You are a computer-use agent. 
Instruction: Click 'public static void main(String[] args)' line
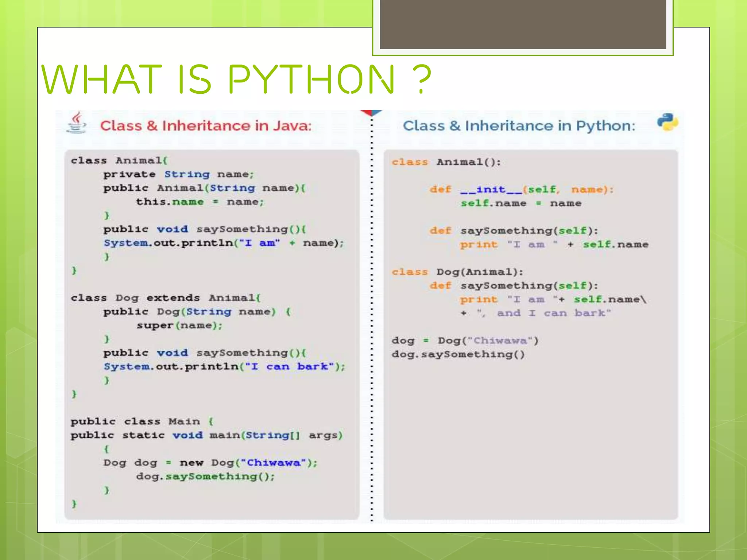coord(207,435)
